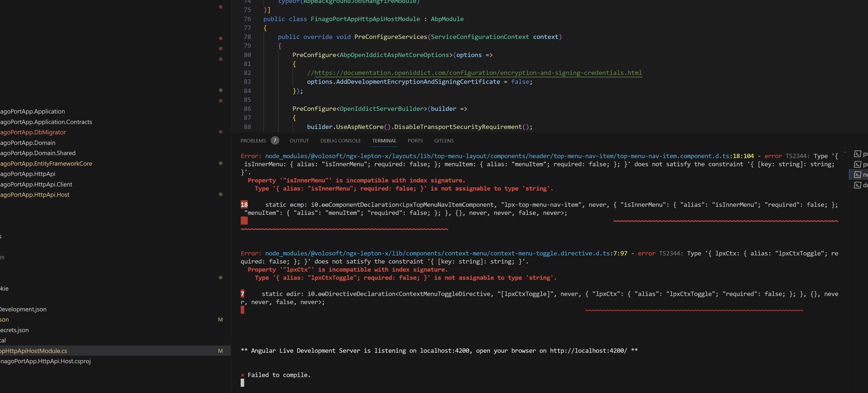Open top-menu-nav-item.component.d.ts error file path
The image size is (868, 393).
pos(497,156)
